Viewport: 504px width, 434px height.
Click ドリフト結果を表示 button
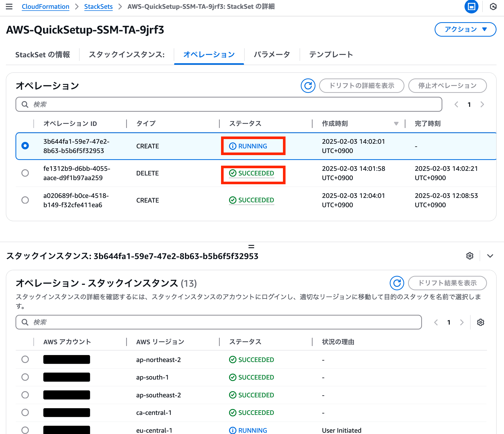pyautogui.click(x=447, y=283)
